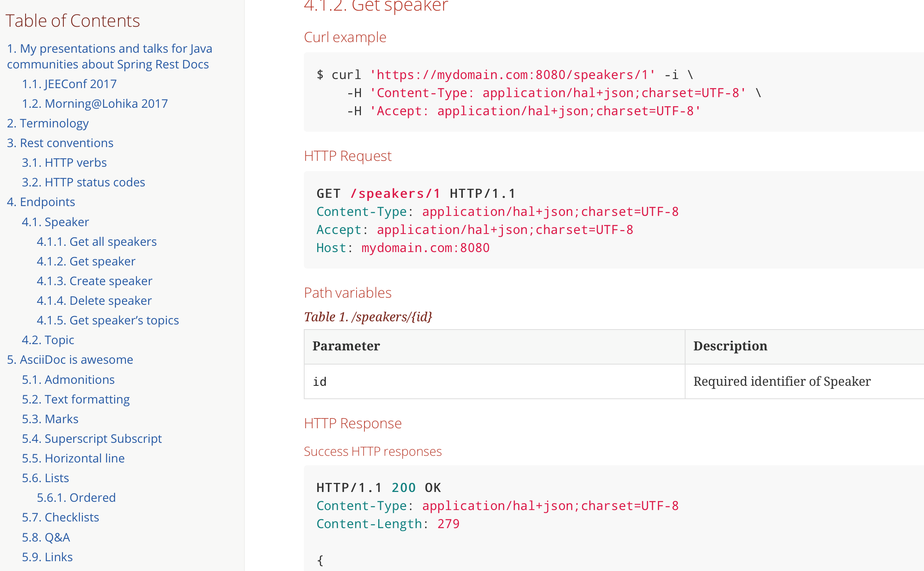
Task: Click the 'HTTP Request' heading
Action: tap(348, 156)
